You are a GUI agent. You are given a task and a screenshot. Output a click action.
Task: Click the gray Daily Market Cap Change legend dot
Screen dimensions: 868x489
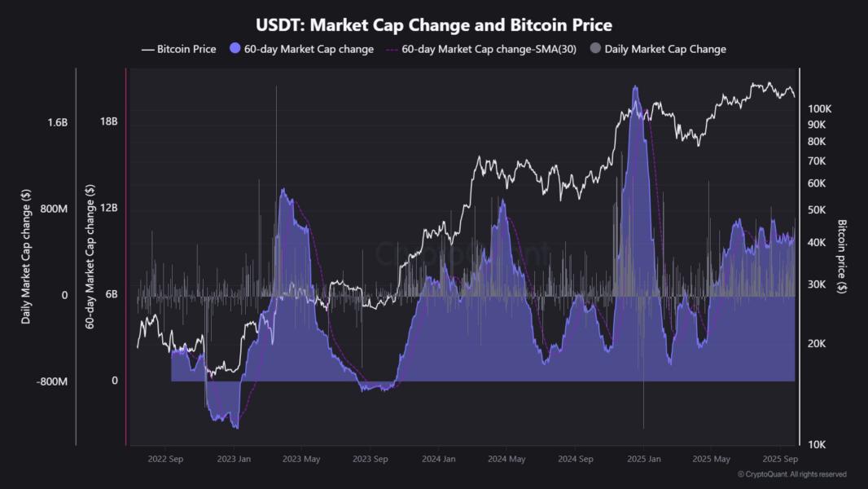tap(595, 49)
